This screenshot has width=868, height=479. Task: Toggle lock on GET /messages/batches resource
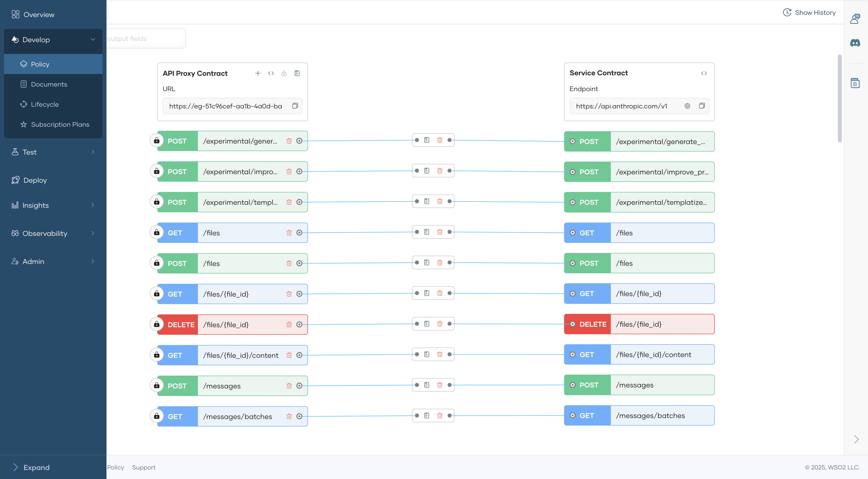click(157, 416)
